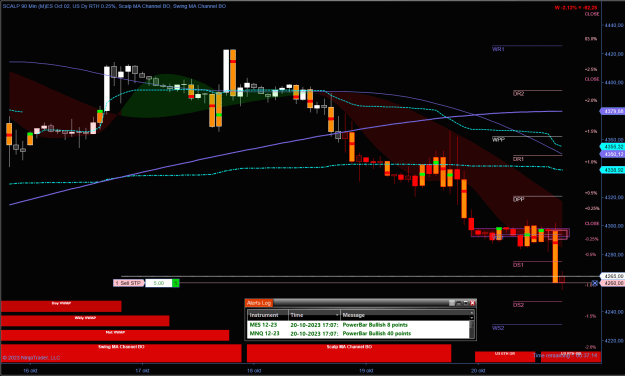625x376 pixels.
Task: Click the DPP daily pivot label
Action: coord(518,199)
